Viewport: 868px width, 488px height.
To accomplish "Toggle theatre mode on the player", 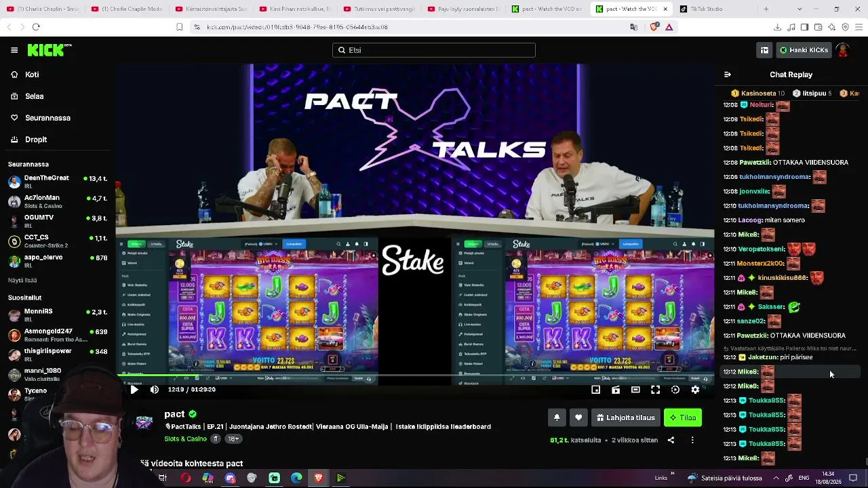I will point(635,390).
